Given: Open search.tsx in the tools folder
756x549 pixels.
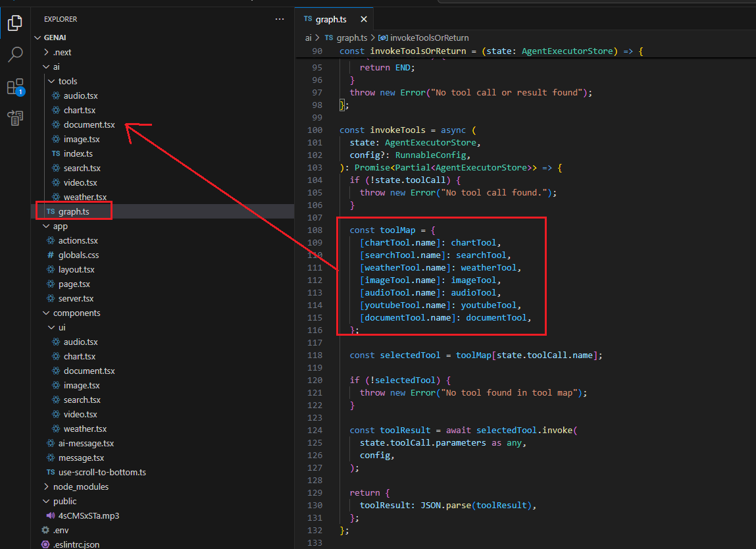Looking at the screenshot, I should point(82,168).
